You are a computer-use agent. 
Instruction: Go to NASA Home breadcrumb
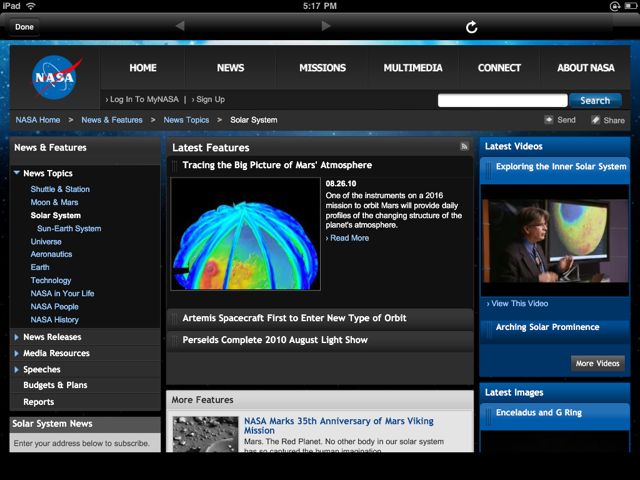[x=38, y=120]
